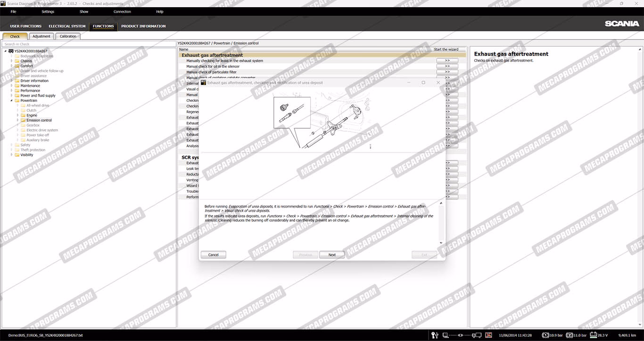Open the Help menu
The image size is (644, 341).
160,12
